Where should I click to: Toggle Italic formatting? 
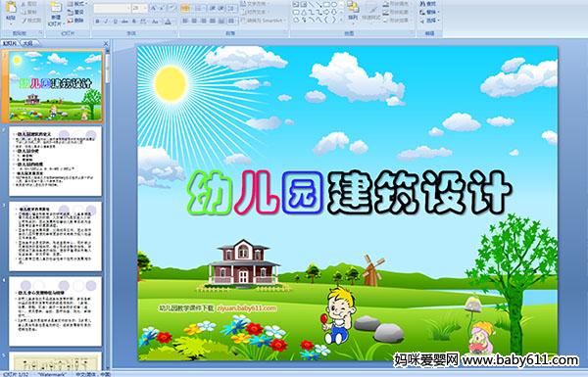pyautogui.click(x=106, y=22)
